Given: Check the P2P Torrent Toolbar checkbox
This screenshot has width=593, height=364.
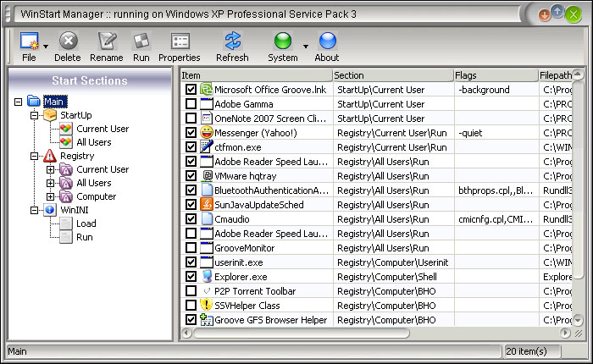Looking at the screenshot, I should point(191,290).
